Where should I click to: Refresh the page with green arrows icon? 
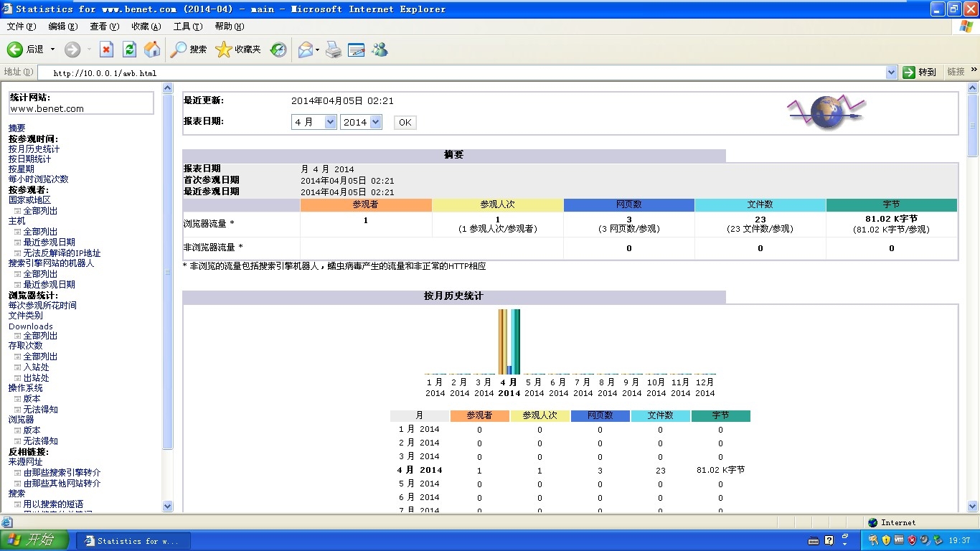[x=129, y=50]
